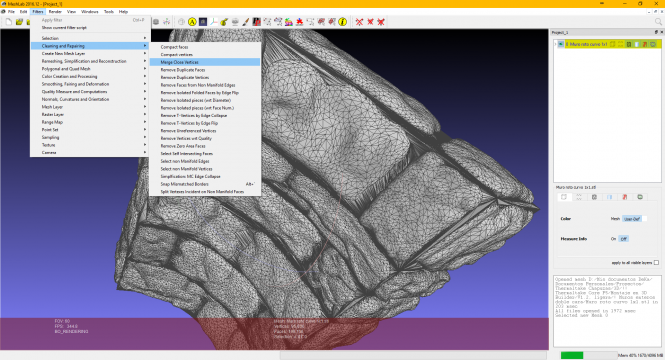
Task: Expand the Muro roto curvo layer tree arrow
Action: pos(556,44)
